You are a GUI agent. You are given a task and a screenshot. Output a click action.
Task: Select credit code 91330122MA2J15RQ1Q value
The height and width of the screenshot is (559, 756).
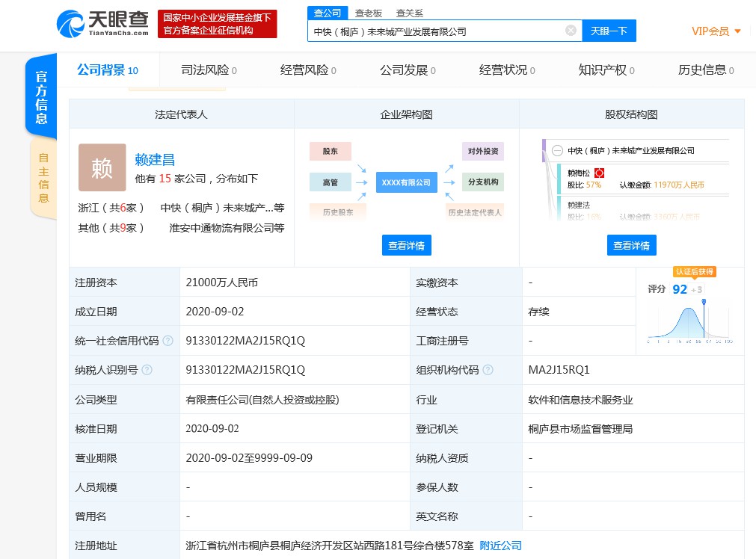pyautogui.click(x=245, y=341)
